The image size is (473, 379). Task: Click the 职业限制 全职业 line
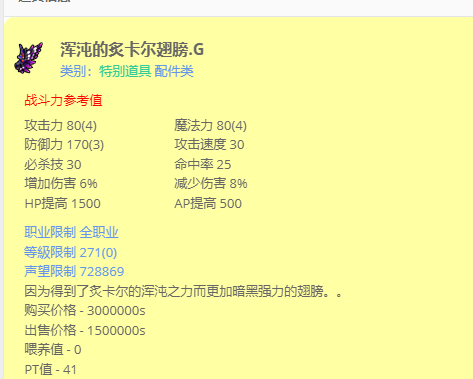click(x=71, y=232)
